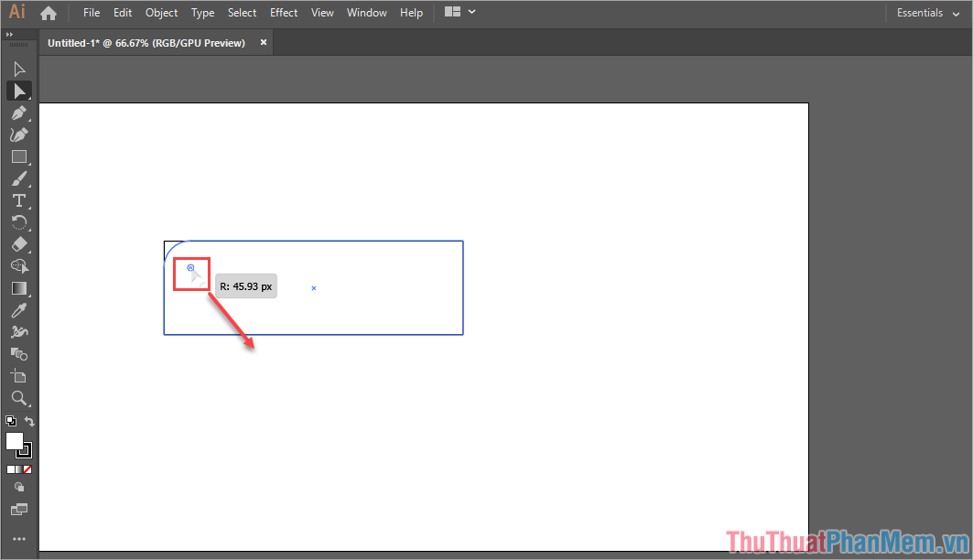Click the Home screen icon
The image size is (973, 560).
(x=49, y=13)
